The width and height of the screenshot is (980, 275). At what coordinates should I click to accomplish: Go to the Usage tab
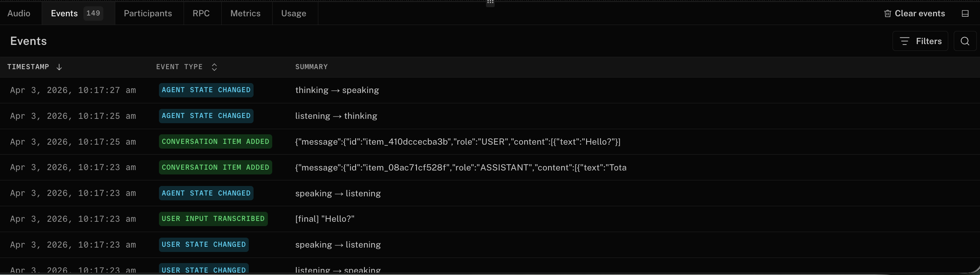coord(294,14)
